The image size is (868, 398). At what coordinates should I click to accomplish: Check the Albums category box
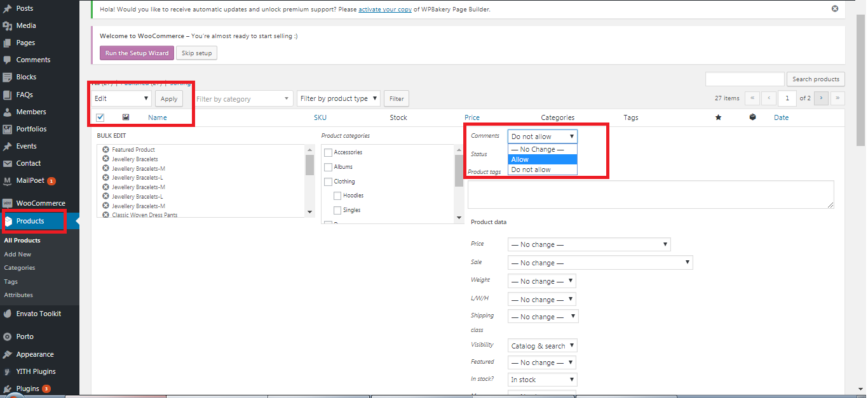pyautogui.click(x=329, y=167)
